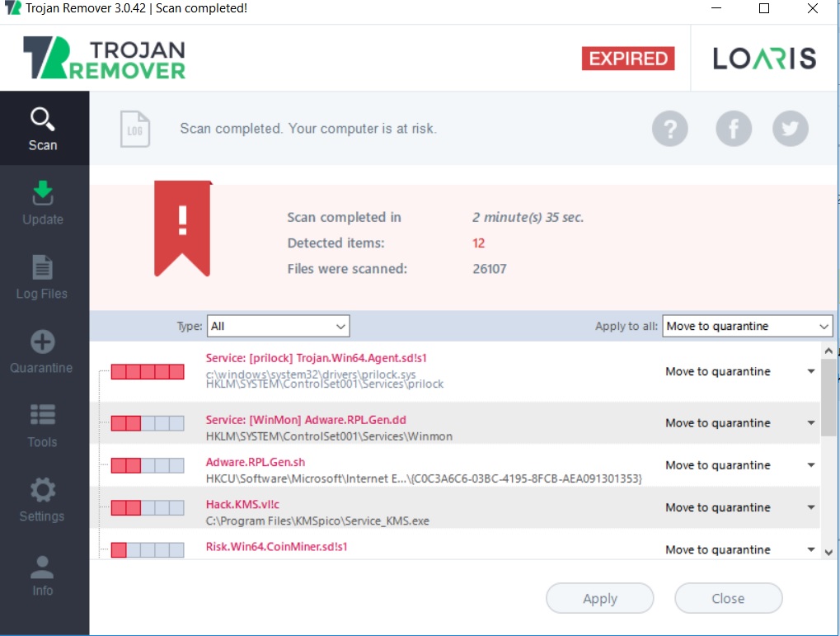Click the Loaris brand logo
The width and height of the screenshot is (840, 636).
click(x=764, y=58)
